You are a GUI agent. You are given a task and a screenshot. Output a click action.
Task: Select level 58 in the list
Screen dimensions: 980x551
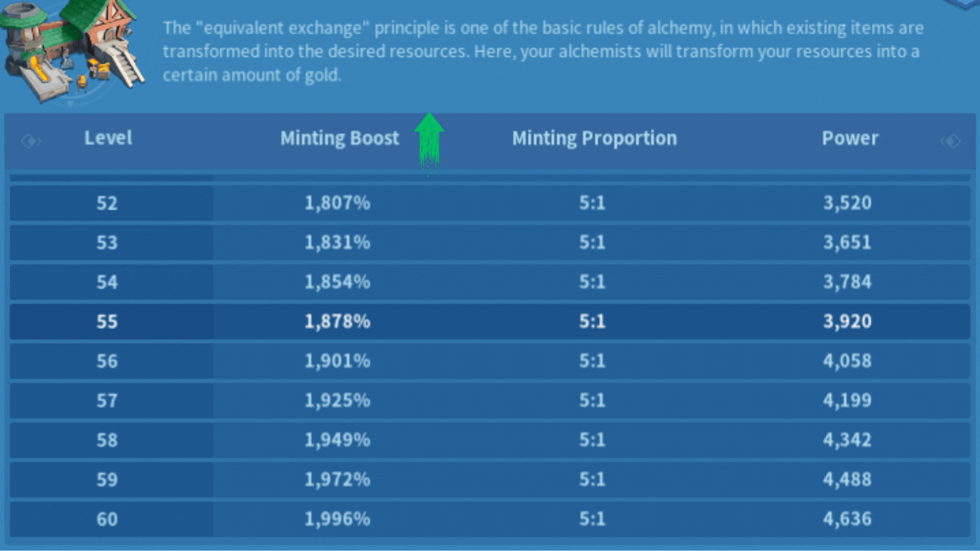tap(107, 440)
